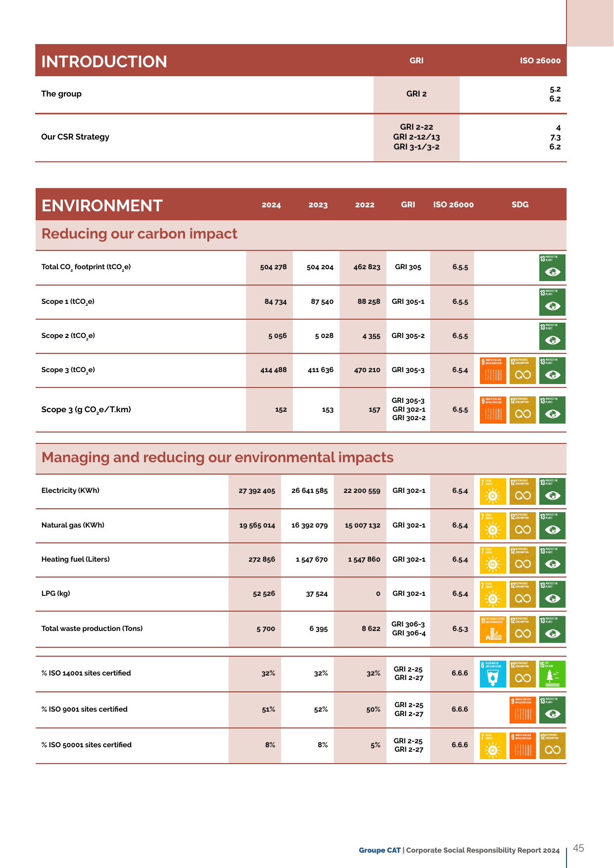Click the ENVIRONMENT section heading

tap(102, 205)
